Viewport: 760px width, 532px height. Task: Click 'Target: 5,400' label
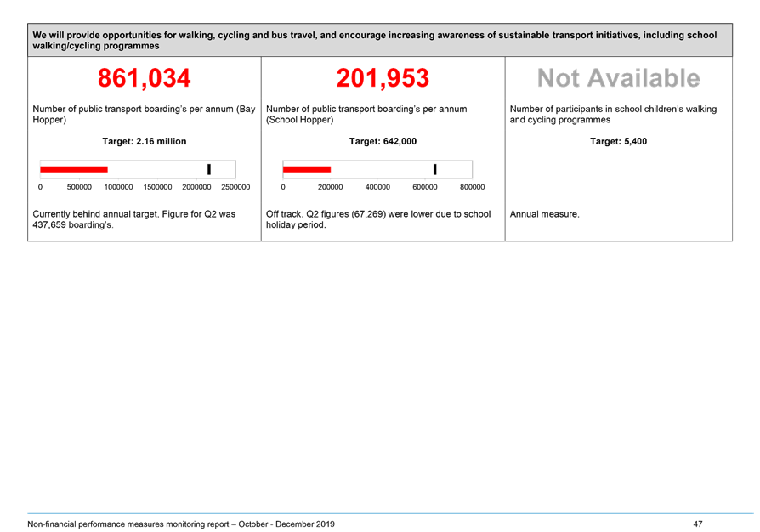619,141
